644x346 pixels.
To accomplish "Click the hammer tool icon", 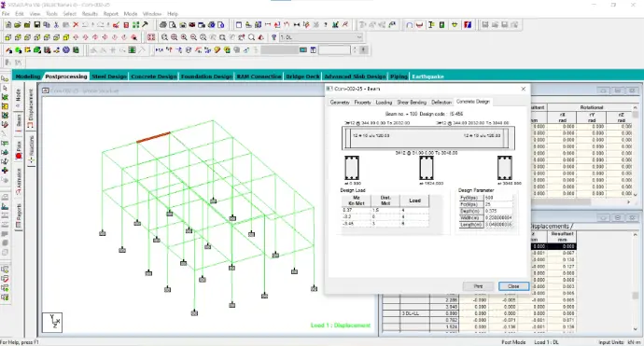I will click(x=145, y=25).
